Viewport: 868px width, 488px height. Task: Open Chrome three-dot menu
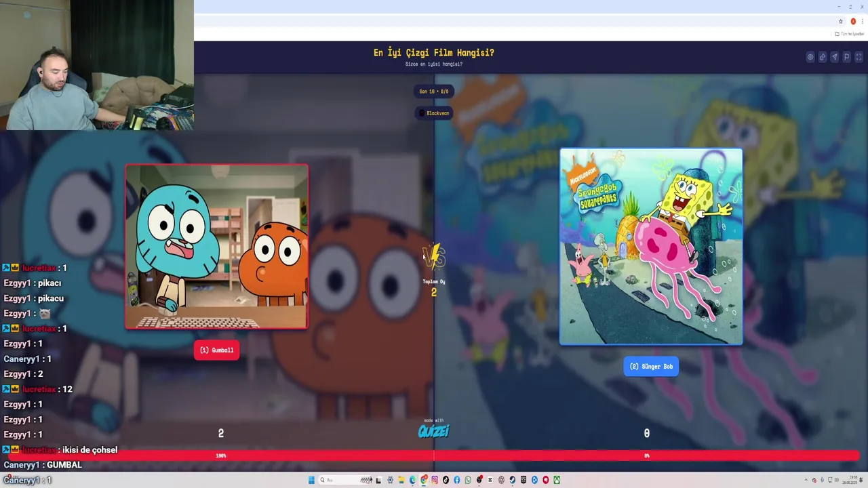[863, 21]
